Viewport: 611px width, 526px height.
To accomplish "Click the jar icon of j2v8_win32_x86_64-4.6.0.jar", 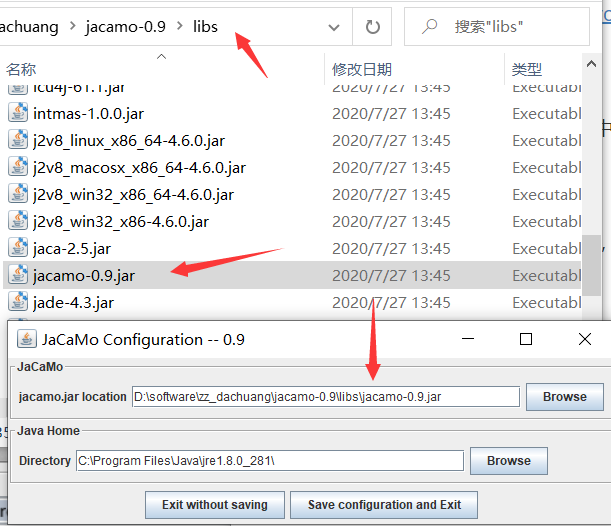I will 18,194.
